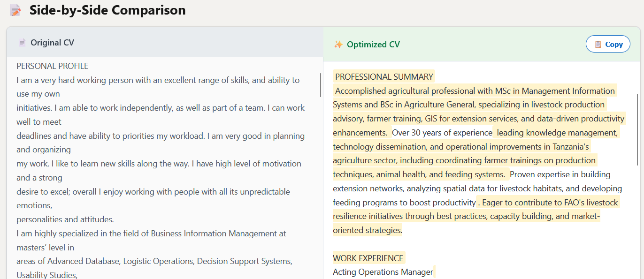Image resolution: width=644 pixels, height=279 pixels.
Task: Click the gray document icon next to Original CV
Action: [x=22, y=42]
